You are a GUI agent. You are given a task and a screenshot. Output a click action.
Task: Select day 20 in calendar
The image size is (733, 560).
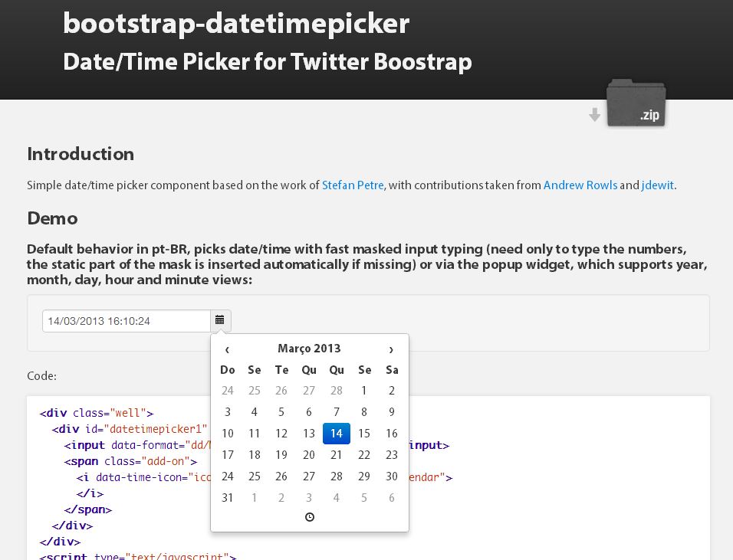309,455
